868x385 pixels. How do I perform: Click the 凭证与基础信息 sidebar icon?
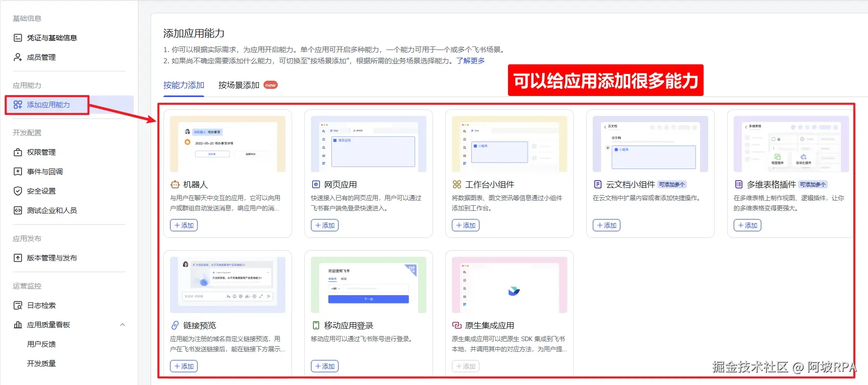[x=18, y=38]
